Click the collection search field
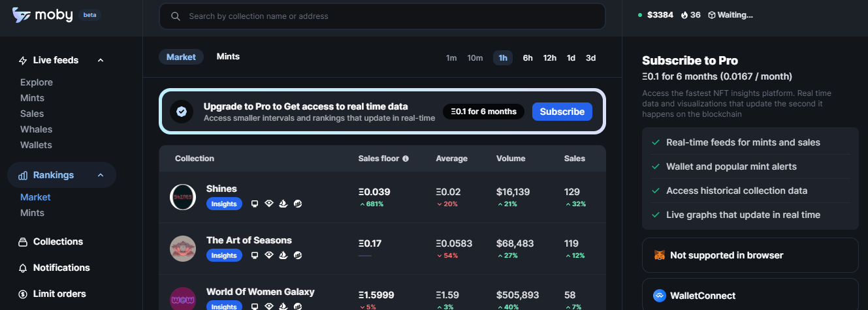Image resolution: width=868 pixels, height=310 pixels. pos(382,16)
